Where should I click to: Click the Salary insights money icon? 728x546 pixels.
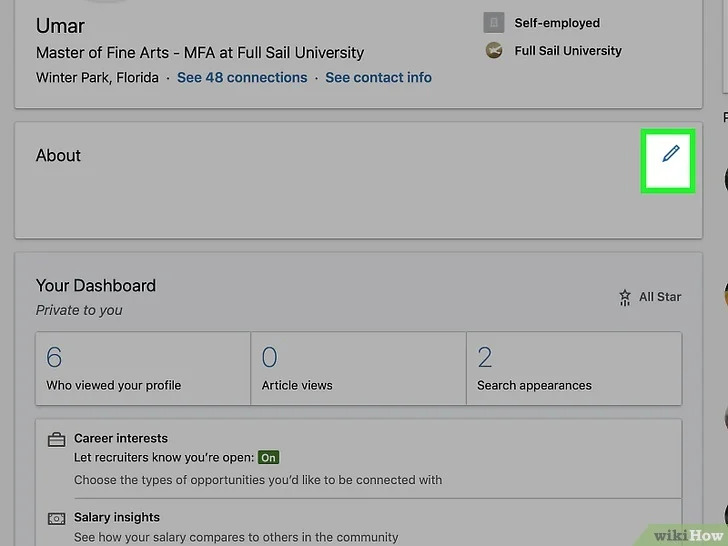point(56,518)
